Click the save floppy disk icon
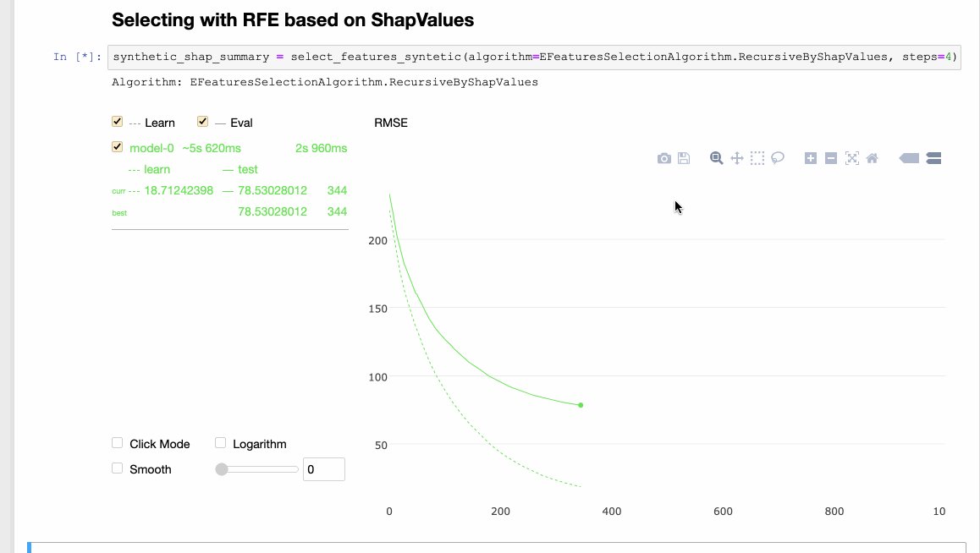 (684, 158)
